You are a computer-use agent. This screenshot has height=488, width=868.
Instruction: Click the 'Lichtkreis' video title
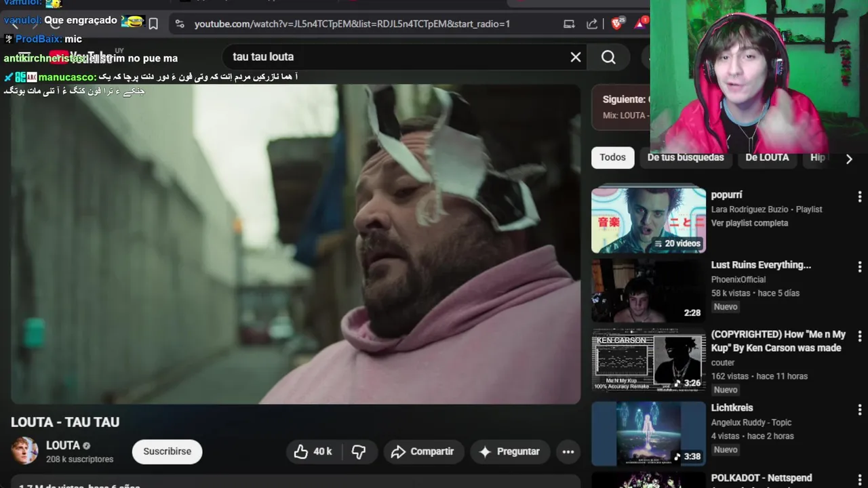click(732, 408)
